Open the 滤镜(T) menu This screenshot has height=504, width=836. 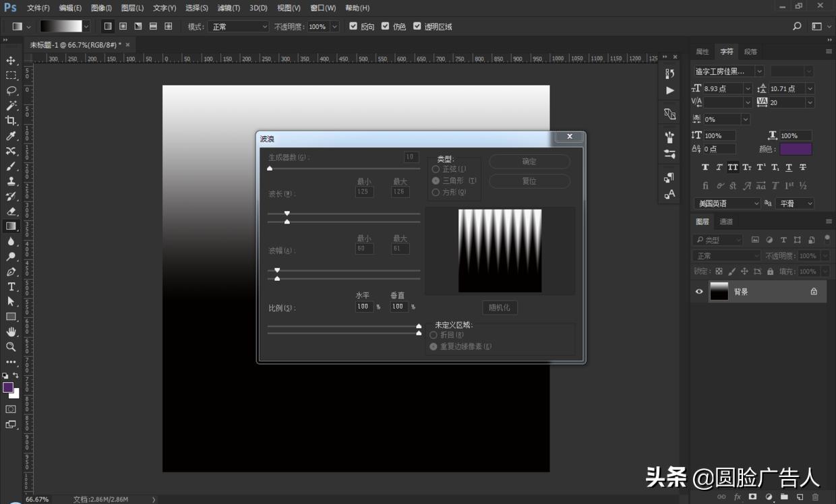pos(229,8)
